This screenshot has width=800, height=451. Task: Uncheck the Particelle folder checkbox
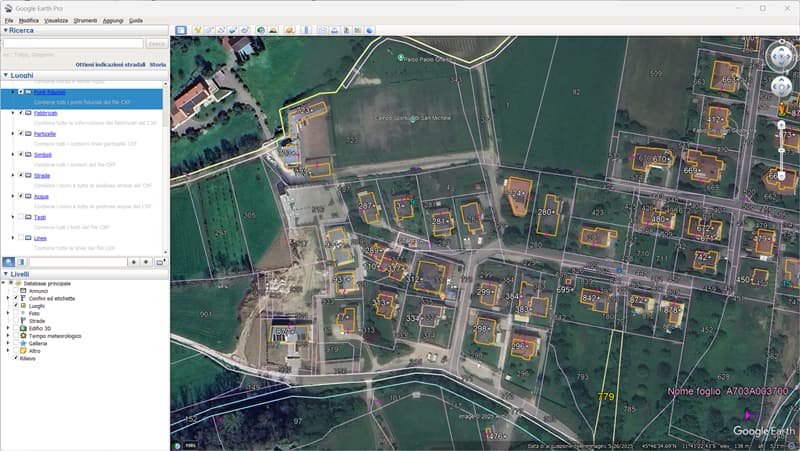pyautogui.click(x=21, y=133)
